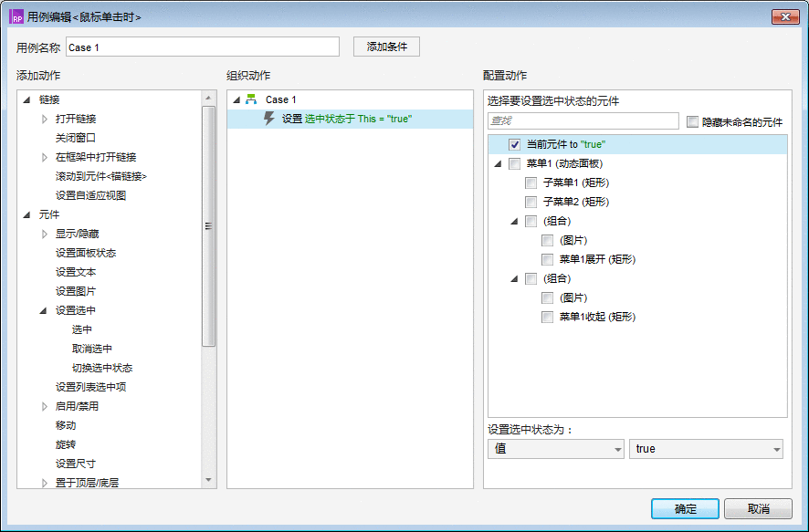Click the Case 1 tree icon
The image size is (809, 532).
pyautogui.click(x=251, y=99)
